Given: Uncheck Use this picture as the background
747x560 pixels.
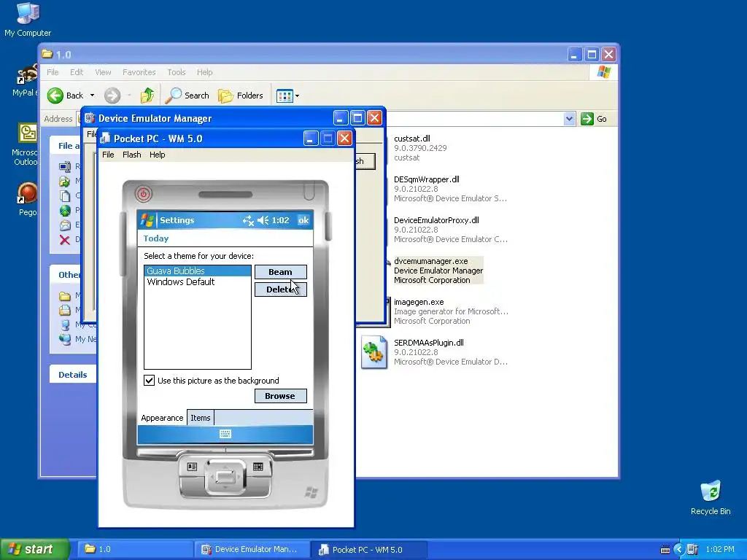Looking at the screenshot, I should [149, 380].
